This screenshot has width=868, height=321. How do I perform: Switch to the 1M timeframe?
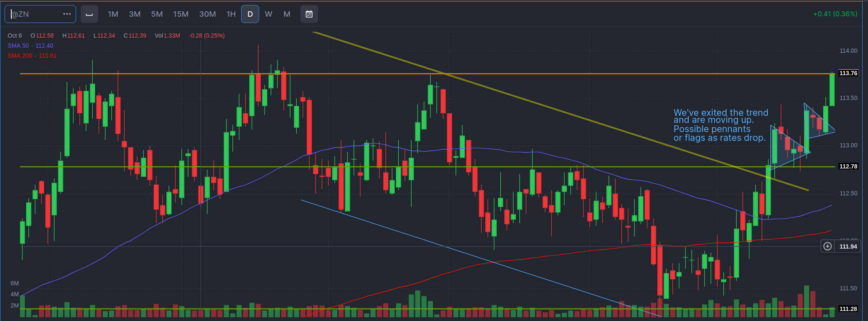[113, 14]
